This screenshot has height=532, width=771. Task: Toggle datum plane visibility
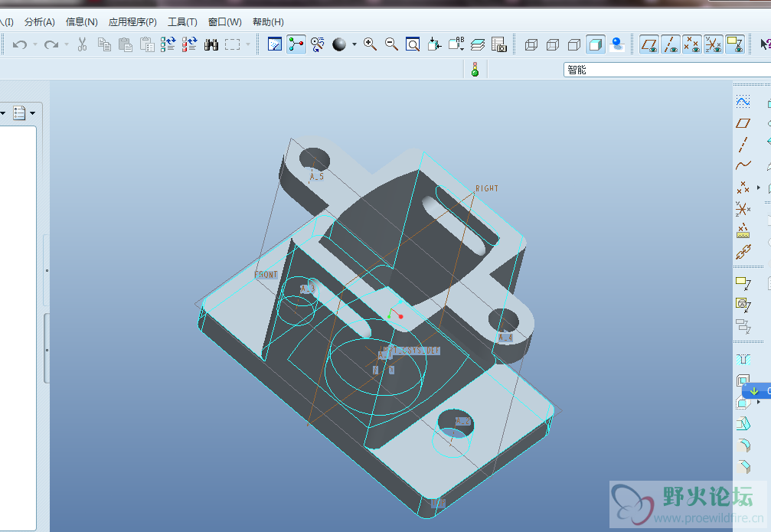click(x=649, y=44)
